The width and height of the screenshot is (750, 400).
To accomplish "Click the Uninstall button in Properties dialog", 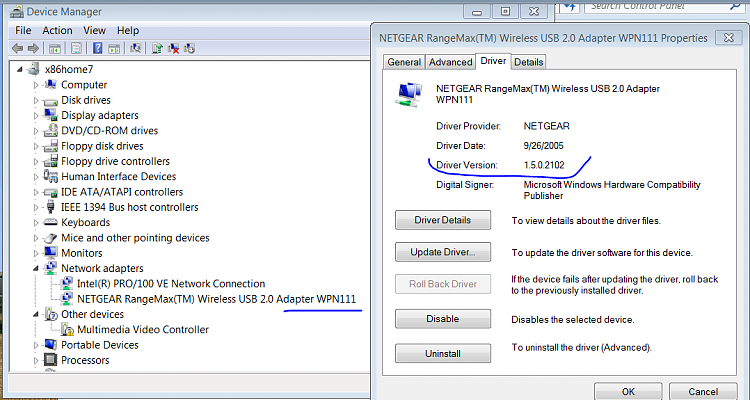I will tap(443, 354).
